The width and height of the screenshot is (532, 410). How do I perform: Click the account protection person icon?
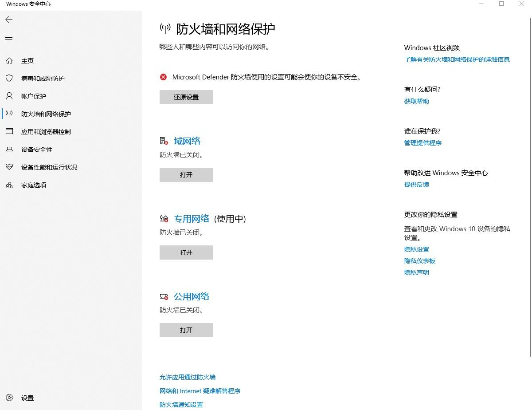coord(9,96)
